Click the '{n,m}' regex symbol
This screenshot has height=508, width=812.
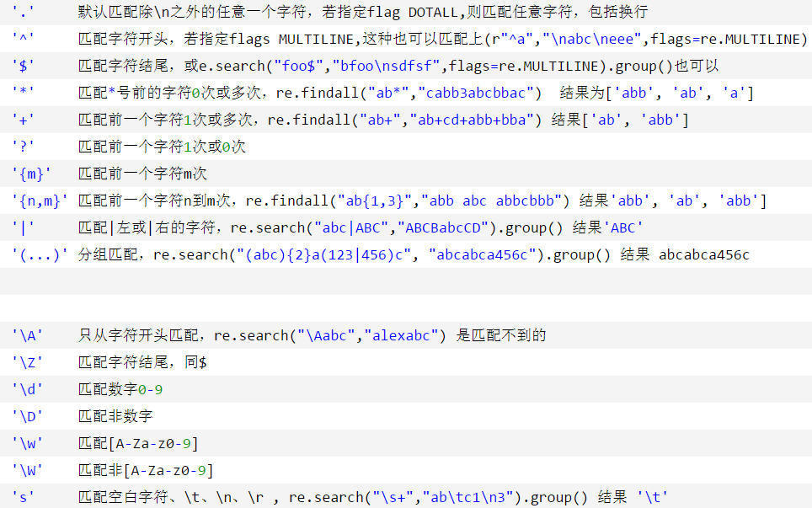(x=40, y=201)
